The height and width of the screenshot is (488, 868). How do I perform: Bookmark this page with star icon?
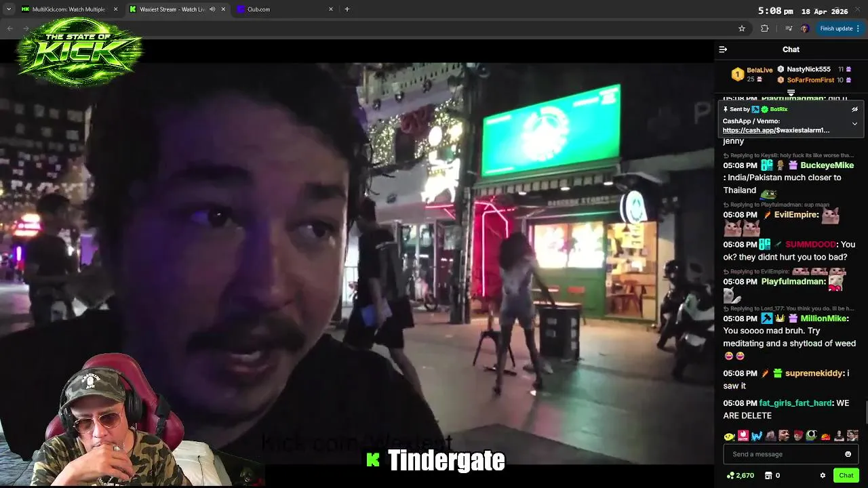[742, 28]
